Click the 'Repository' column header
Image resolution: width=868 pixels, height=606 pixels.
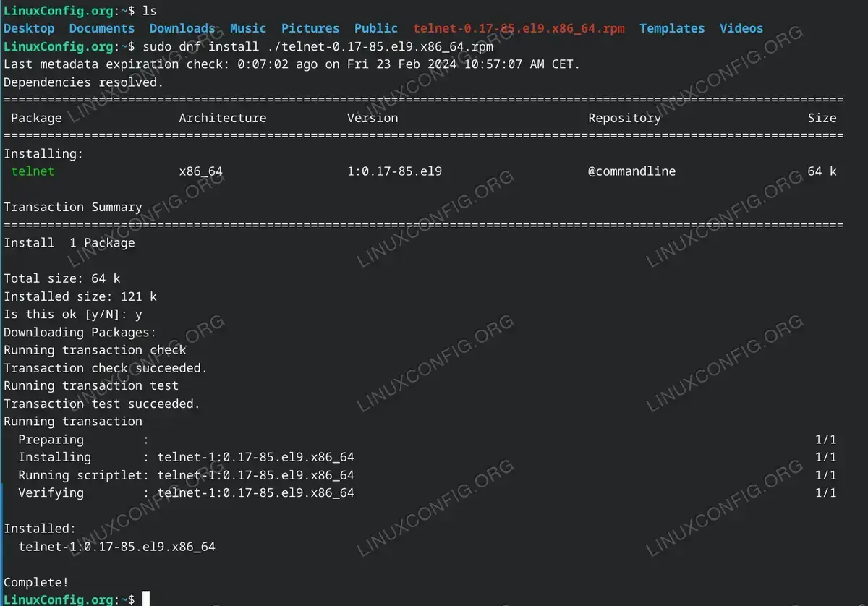click(x=624, y=118)
